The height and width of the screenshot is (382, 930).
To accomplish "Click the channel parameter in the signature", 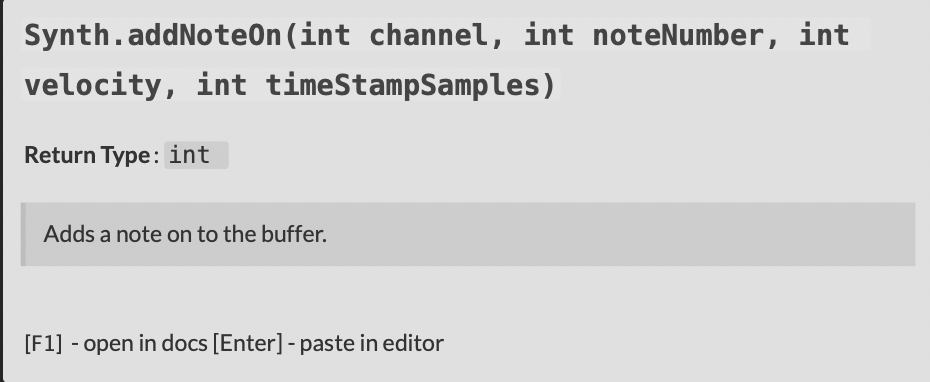I will click(x=429, y=36).
